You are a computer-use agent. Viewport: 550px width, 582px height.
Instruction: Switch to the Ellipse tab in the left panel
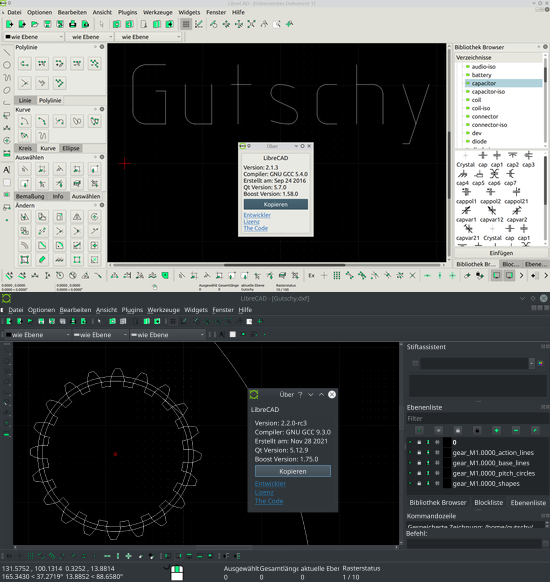click(71, 148)
